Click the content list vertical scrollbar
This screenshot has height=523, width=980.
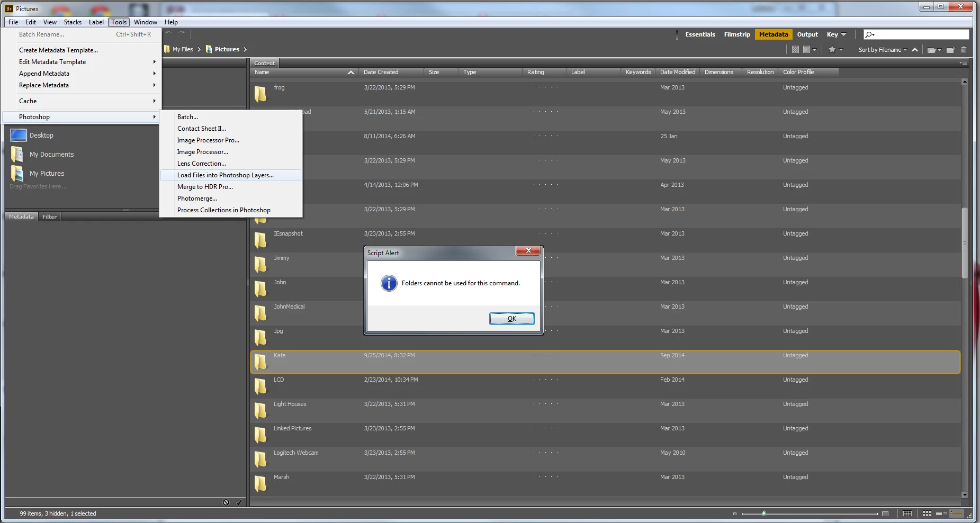(965, 242)
